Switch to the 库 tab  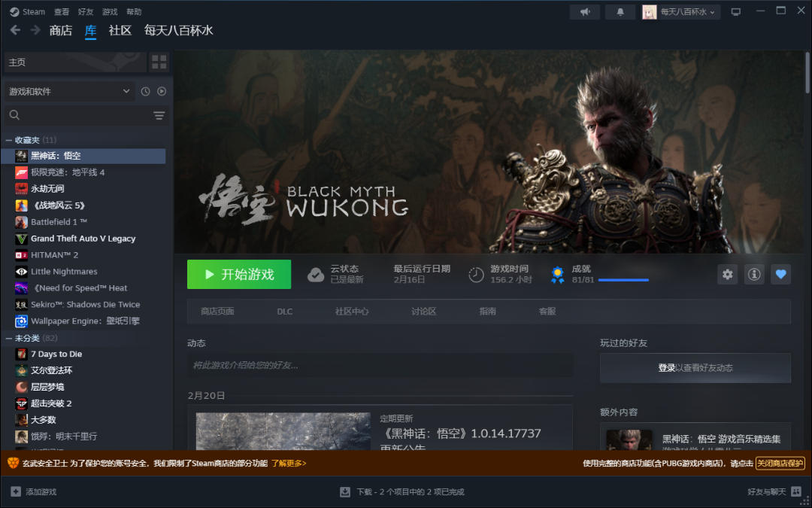tap(91, 31)
